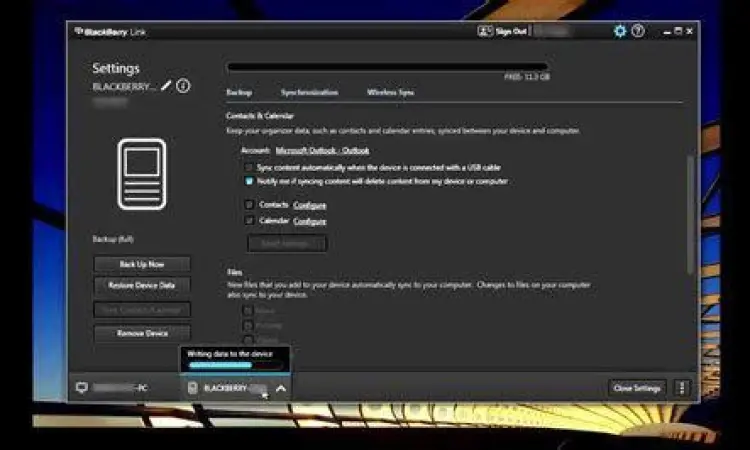
Task: Click the BLACKBERRY device name under Settings
Action: coord(124,87)
